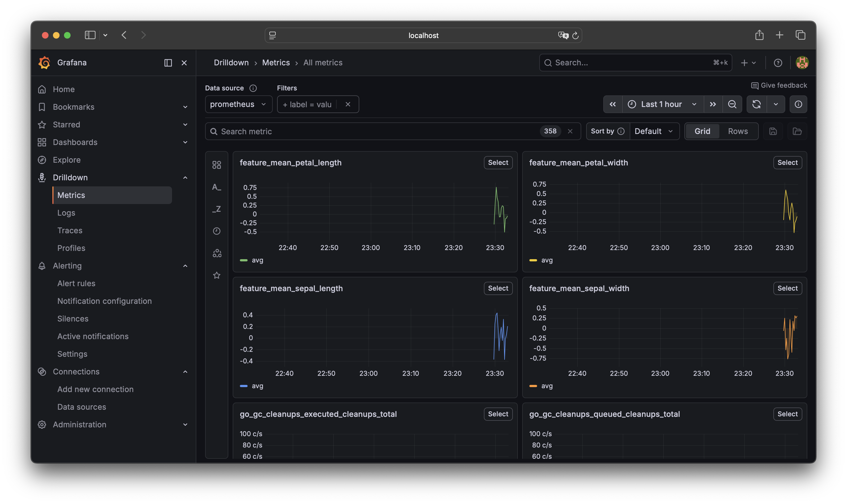
Task: Click the Data source info icon
Action: click(x=253, y=88)
